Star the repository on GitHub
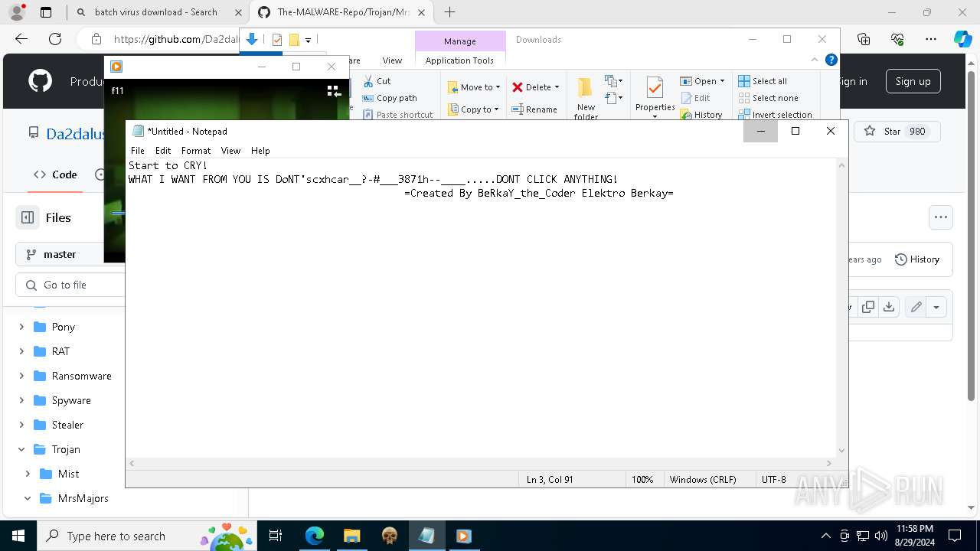The image size is (980, 551). click(897, 132)
